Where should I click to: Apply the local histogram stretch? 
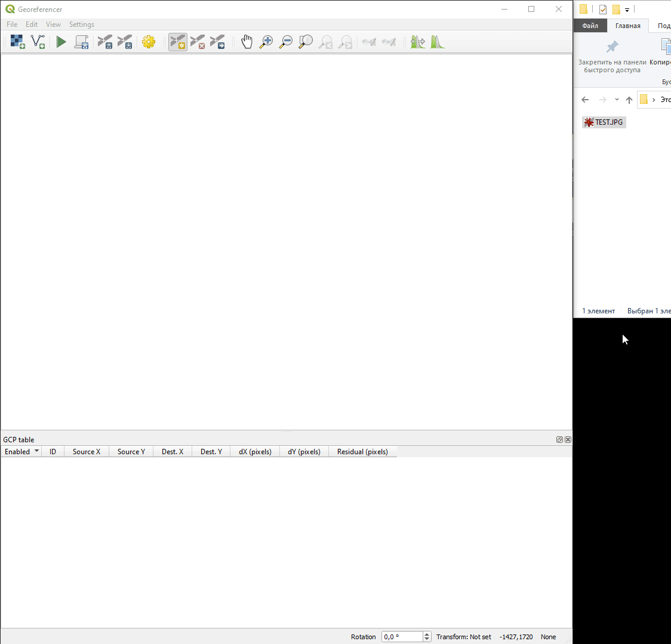[x=438, y=42]
